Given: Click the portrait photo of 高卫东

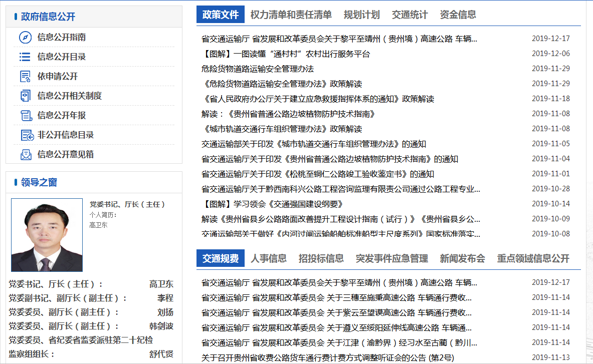Looking at the screenshot, I should tap(47, 235).
